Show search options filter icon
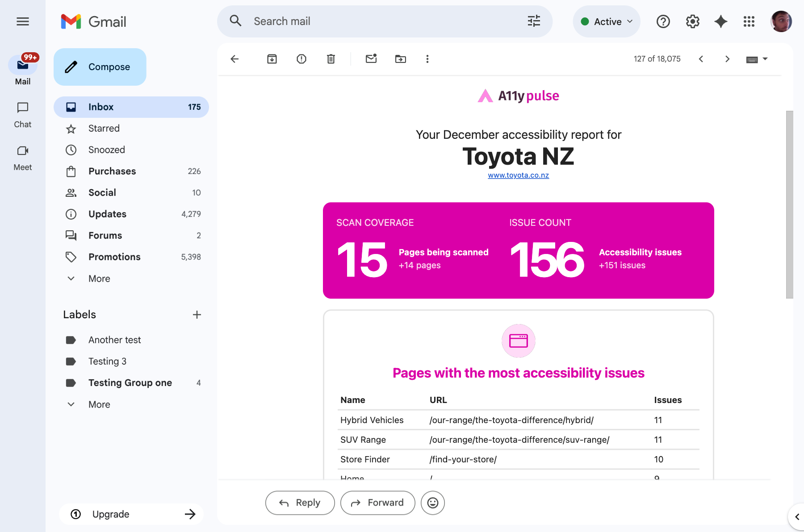 pos(534,21)
